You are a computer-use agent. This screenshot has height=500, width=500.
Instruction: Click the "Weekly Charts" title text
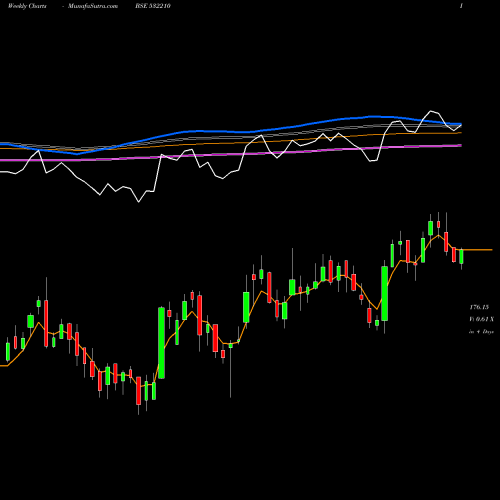coord(27,6)
